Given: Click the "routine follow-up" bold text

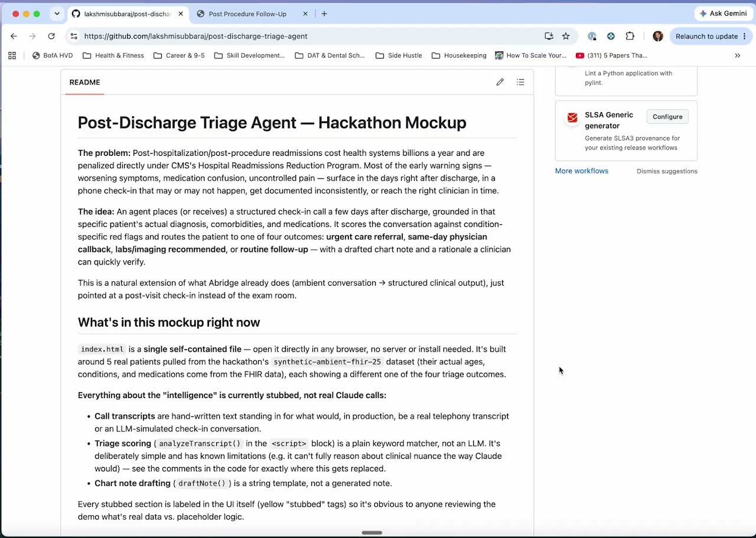Looking at the screenshot, I should click(274, 249).
